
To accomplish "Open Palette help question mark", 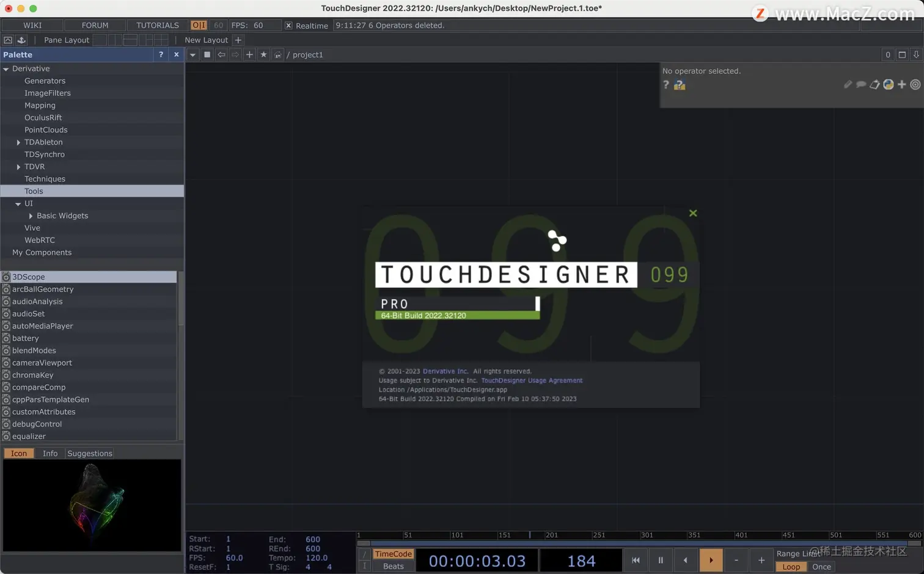I will 161,54.
